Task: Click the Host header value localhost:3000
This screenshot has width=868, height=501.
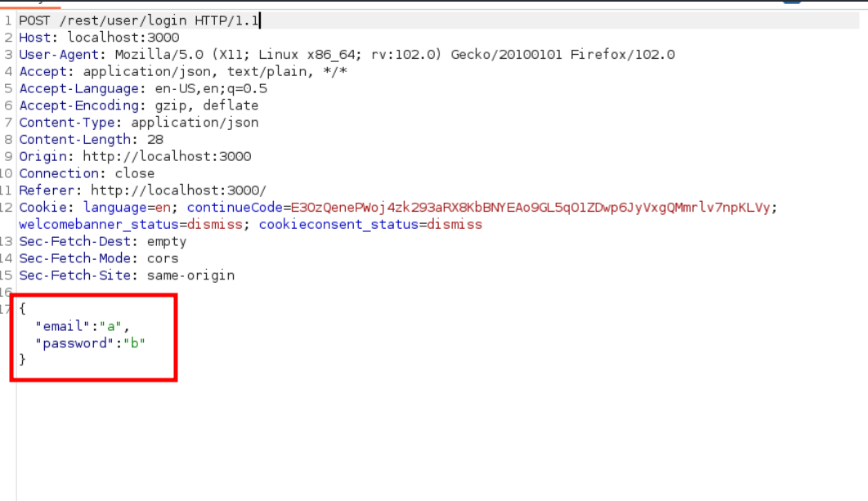Action: point(123,38)
